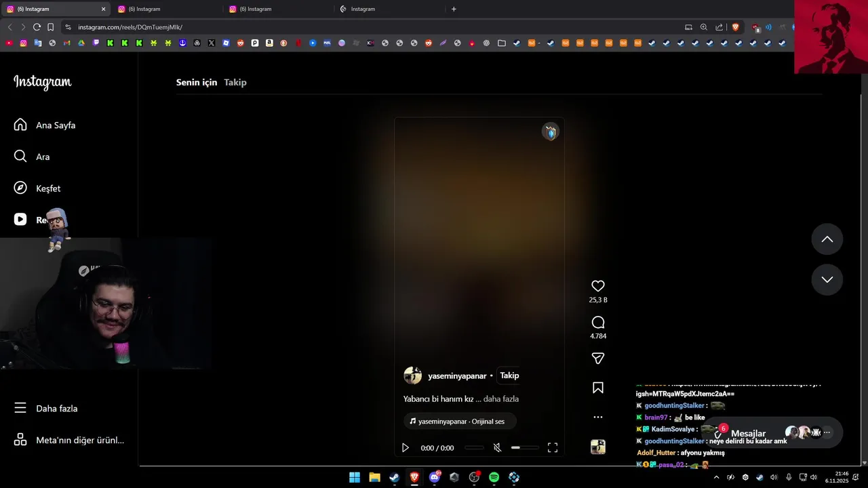
Task: Switch to fourth 'Instagram' tab
Action: 389,9
